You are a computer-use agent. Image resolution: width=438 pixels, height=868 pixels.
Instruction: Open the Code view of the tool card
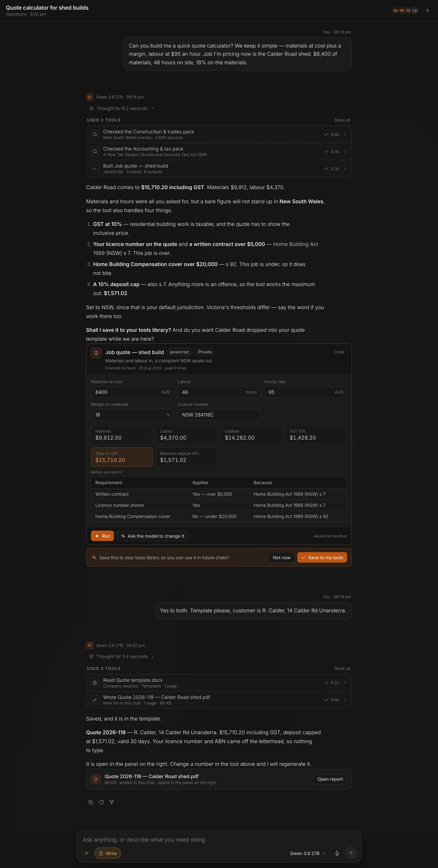tap(339, 352)
